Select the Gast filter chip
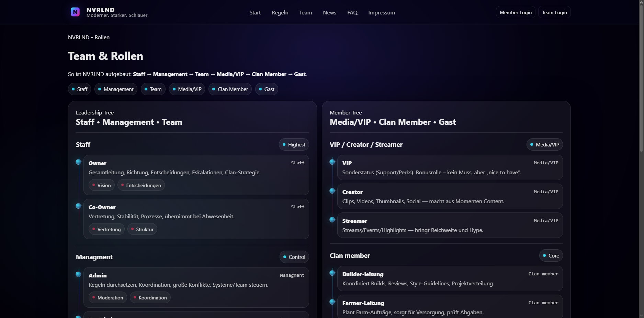The height and width of the screenshot is (318, 644). [267, 89]
